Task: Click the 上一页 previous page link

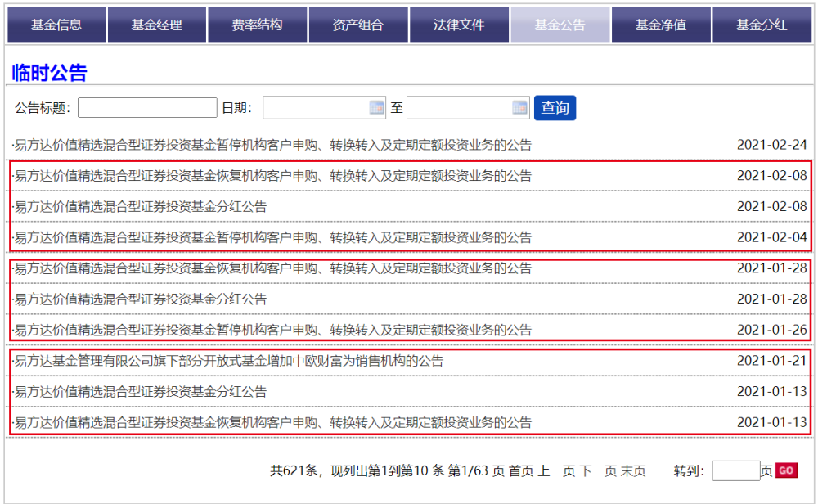Action: 556,470
